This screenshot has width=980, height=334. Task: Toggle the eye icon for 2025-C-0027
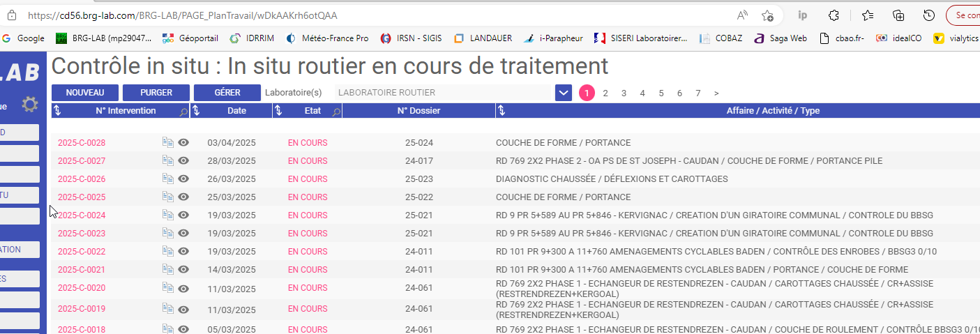pos(183,160)
